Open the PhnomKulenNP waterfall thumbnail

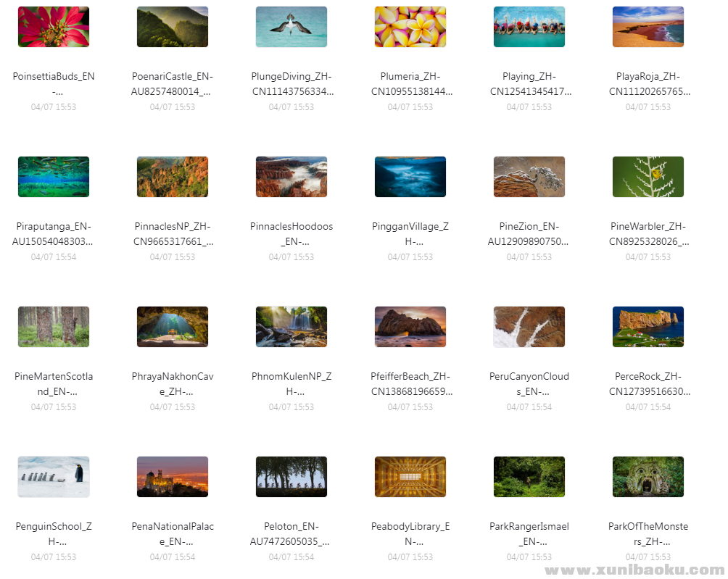coord(291,327)
